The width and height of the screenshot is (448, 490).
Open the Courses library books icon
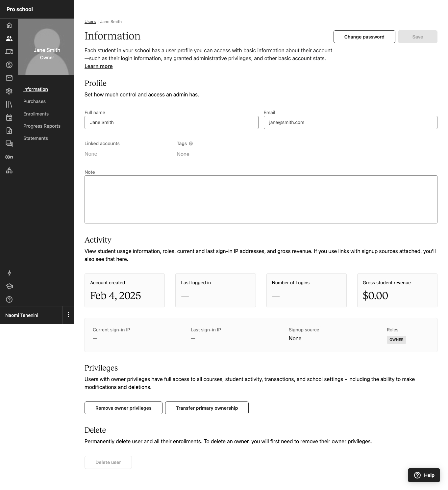(x=9, y=104)
